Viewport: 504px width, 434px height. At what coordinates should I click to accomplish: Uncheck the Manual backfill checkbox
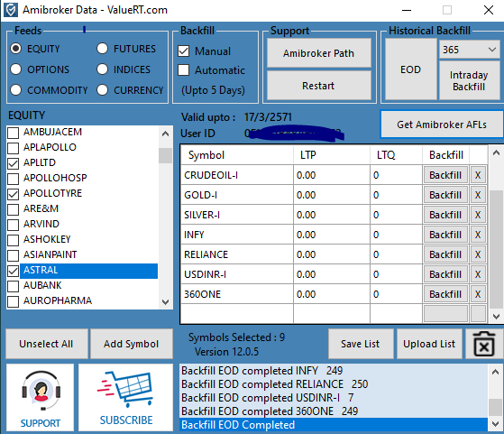pyautogui.click(x=184, y=51)
